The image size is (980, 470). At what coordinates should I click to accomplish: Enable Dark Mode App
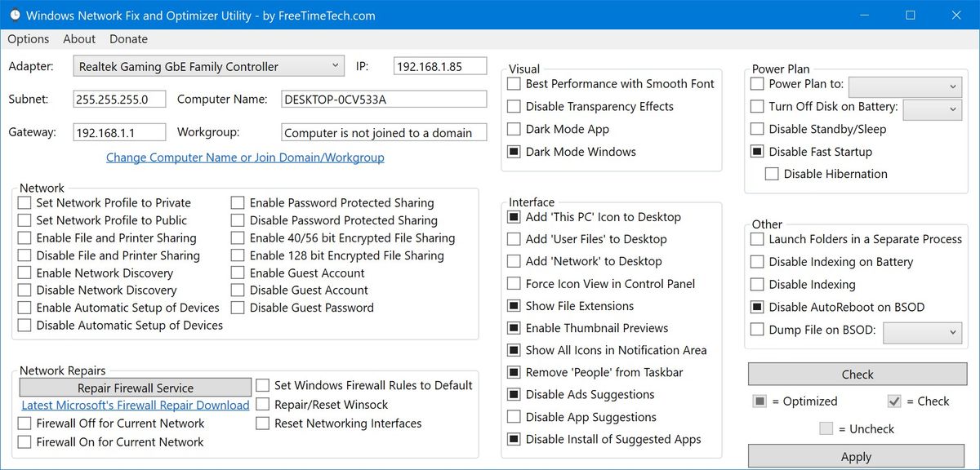pos(514,129)
